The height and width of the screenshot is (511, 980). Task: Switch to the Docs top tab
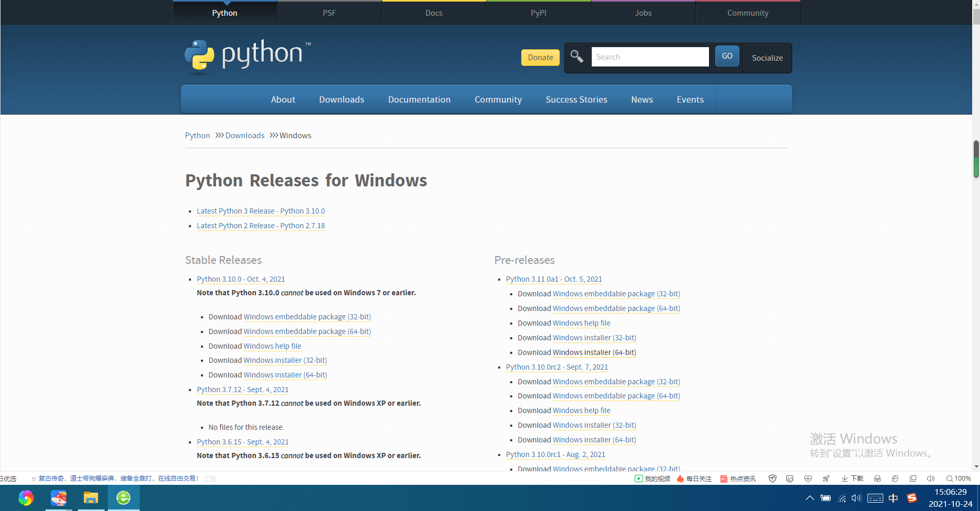[434, 13]
